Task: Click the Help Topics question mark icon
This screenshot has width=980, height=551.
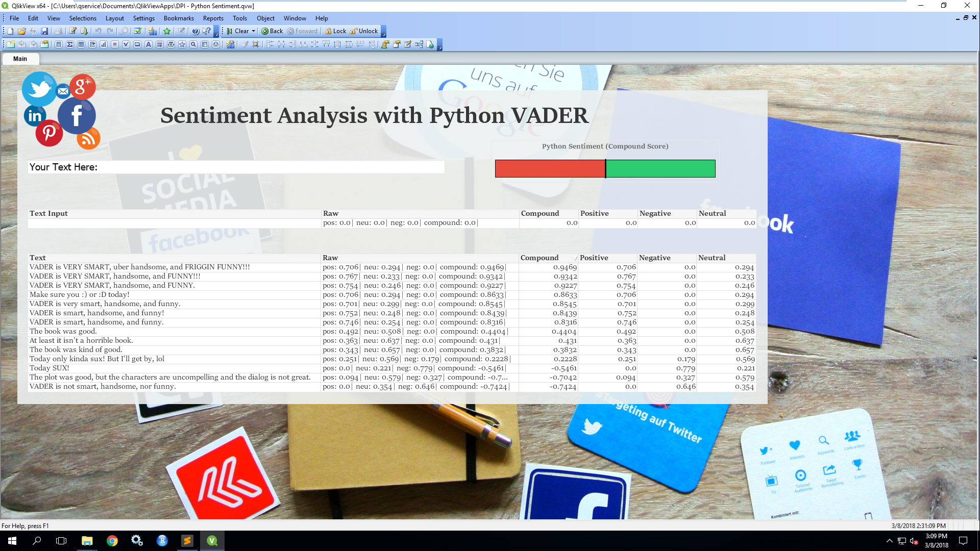Action: click(x=195, y=31)
